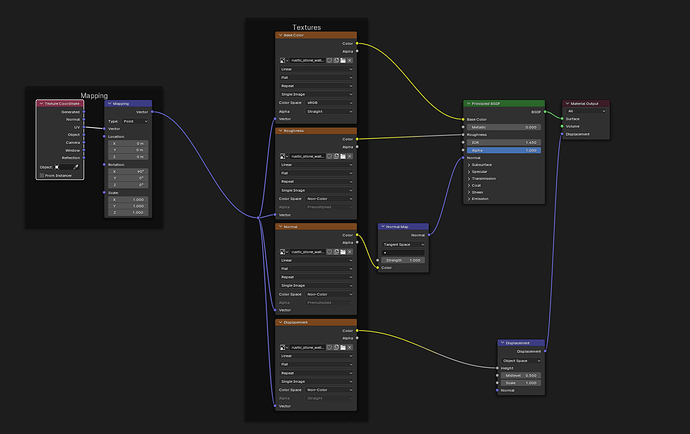Screen dimensions: 690x434
Task: Click the image browse icon in Normal texture node
Action: (284, 252)
